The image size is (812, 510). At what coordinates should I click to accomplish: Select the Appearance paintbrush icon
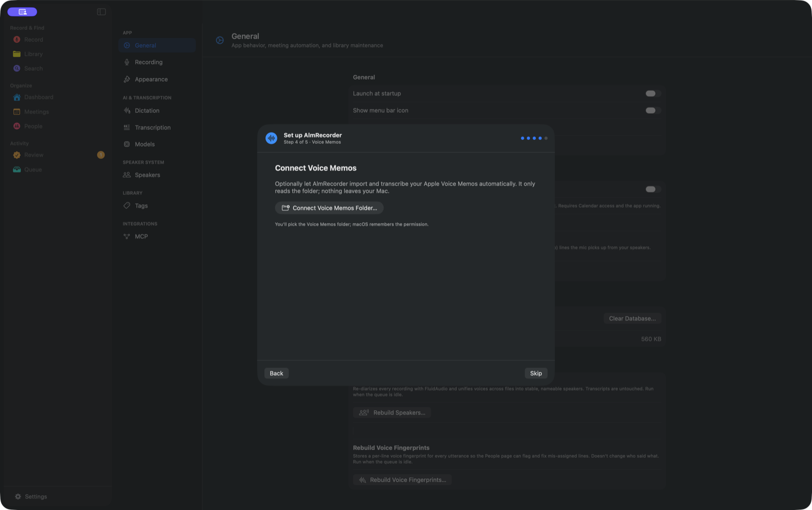tap(127, 79)
